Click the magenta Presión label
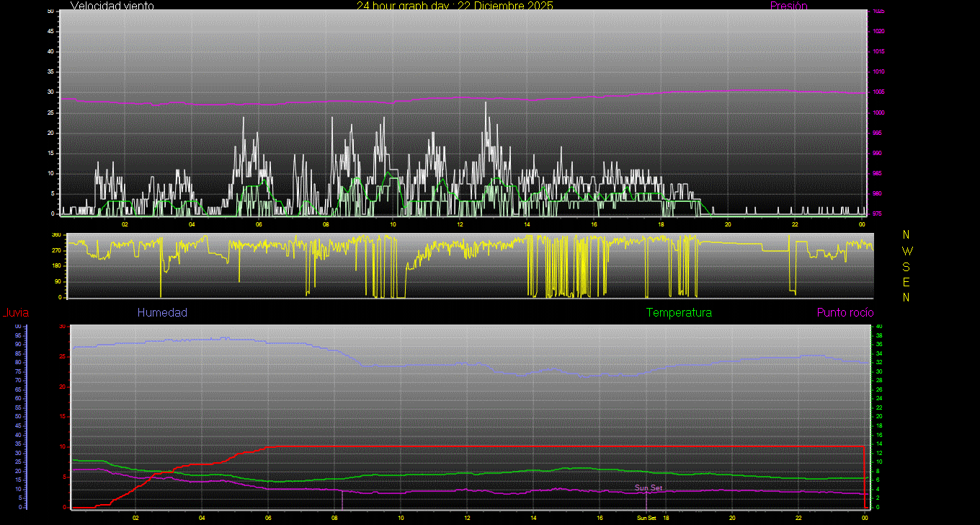Screen dimensions: 980x525 click(788, 6)
